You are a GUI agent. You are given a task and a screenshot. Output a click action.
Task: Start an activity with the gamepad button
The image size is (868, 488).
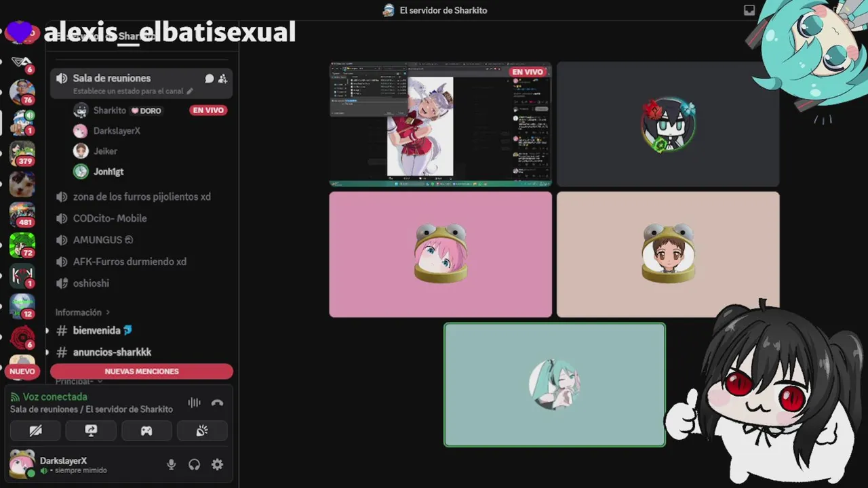[146, 430]
